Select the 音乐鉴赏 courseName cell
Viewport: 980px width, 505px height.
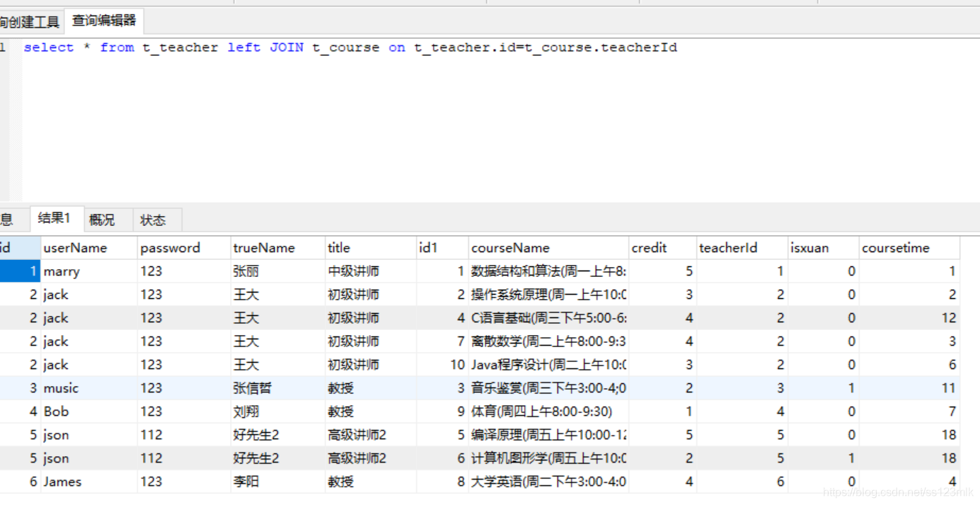(548, 388)
